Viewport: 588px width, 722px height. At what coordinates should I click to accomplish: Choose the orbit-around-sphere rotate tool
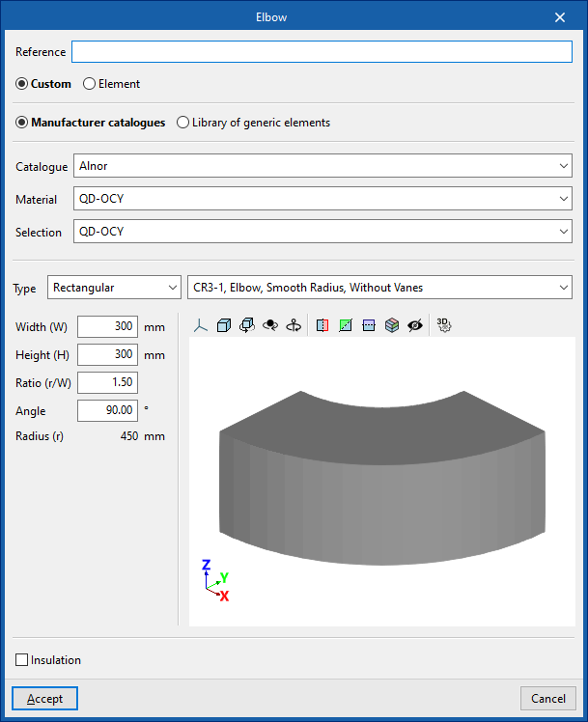(x=270, y=325)
